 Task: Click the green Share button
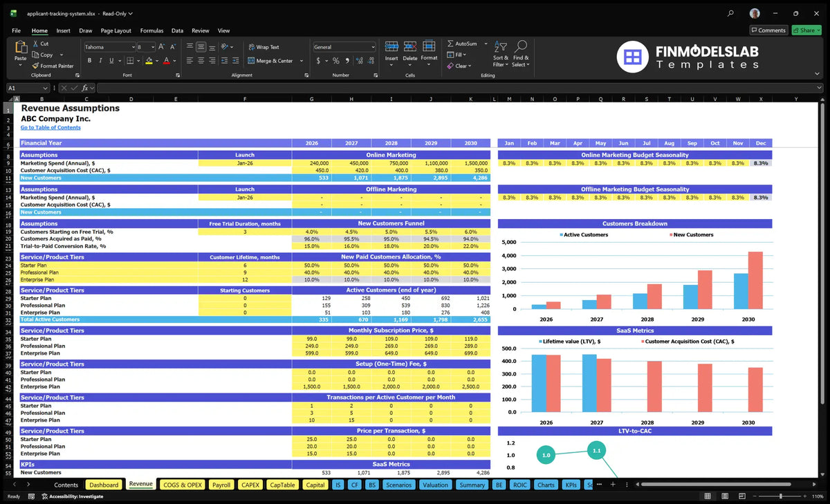(806, 30)
